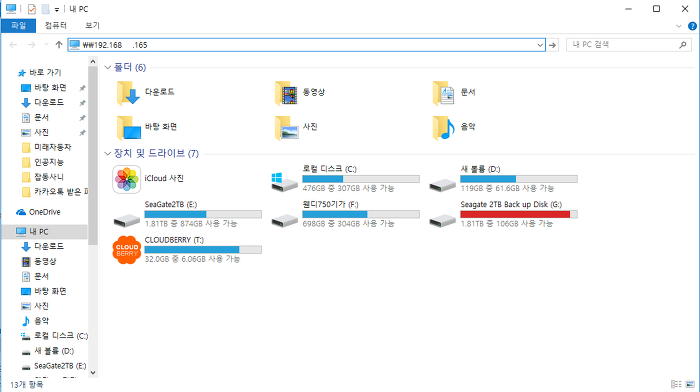
Task: Open Quick Access Toolbar customize dropdown
Action: 57,9
